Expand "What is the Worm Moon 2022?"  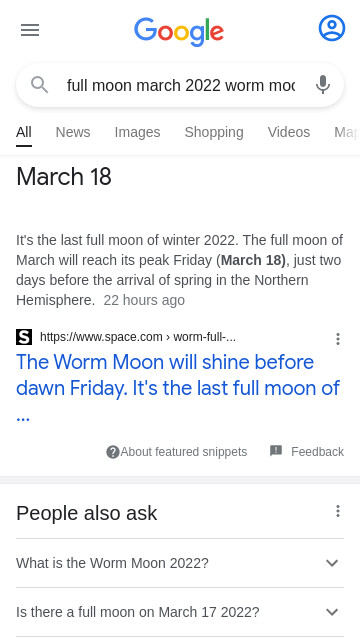tap(180, 563)
